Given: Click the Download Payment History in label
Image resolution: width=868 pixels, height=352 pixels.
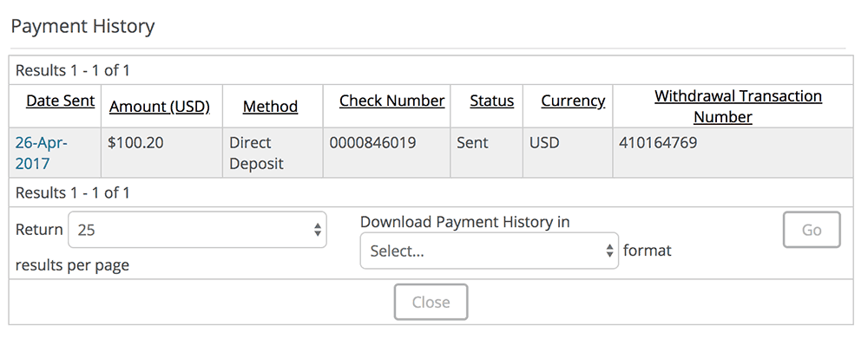Looking at the screenshot, I should coord(465,222).
